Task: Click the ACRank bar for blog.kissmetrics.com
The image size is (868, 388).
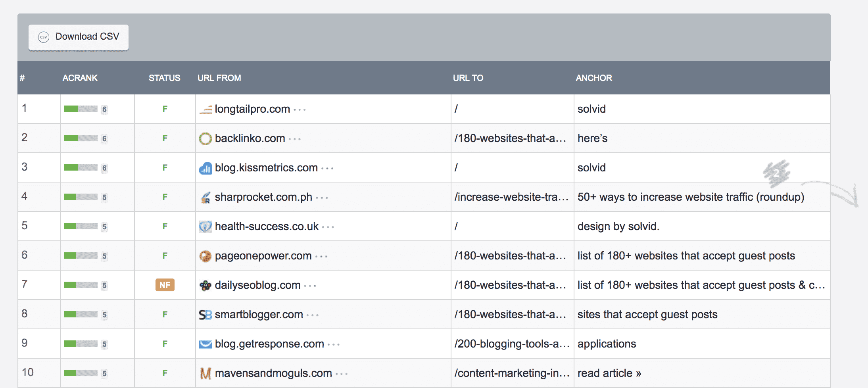Action: (81, 168)
